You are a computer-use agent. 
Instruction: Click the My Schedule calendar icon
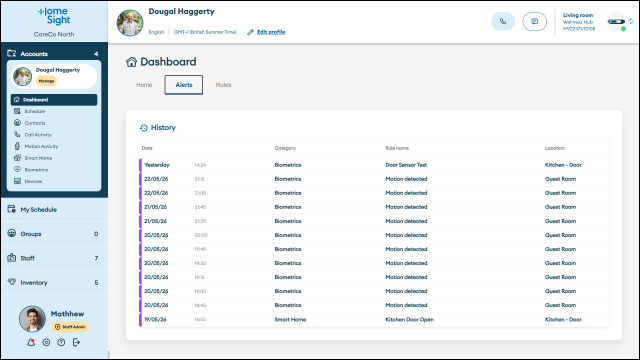(12, 209)
